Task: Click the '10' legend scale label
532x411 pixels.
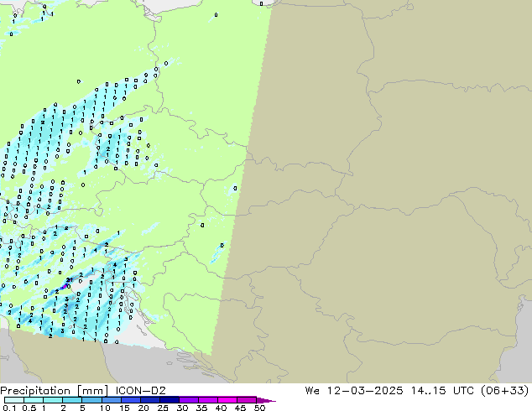Action: (105, 408)
